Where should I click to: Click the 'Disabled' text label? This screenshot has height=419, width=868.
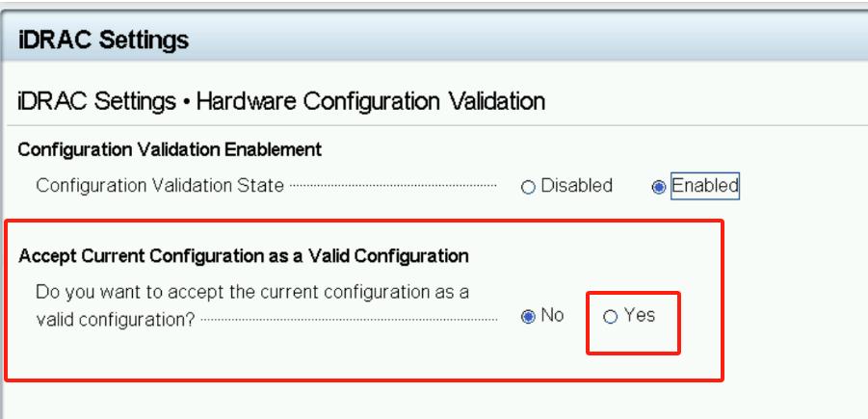click(x=576, y=186)
